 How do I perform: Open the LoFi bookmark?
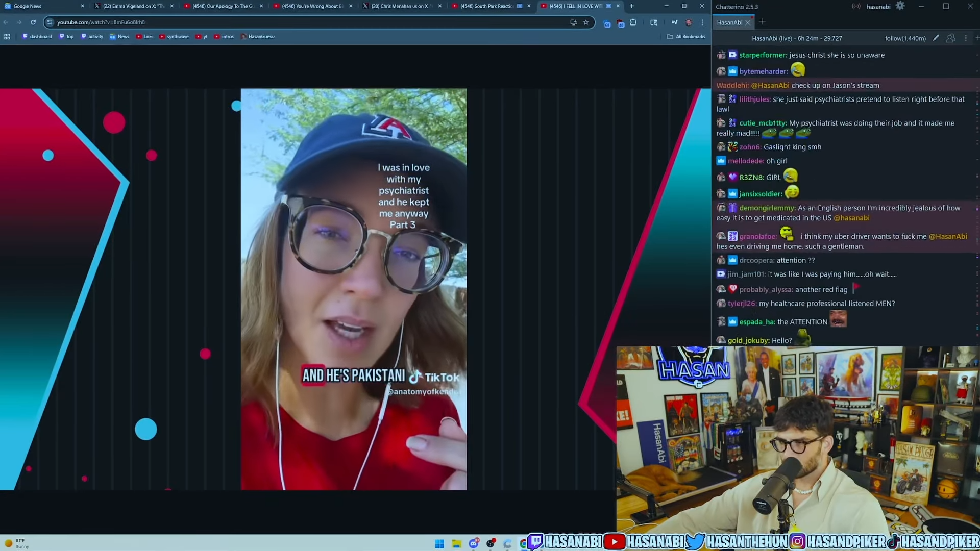(x=144, y=37)
